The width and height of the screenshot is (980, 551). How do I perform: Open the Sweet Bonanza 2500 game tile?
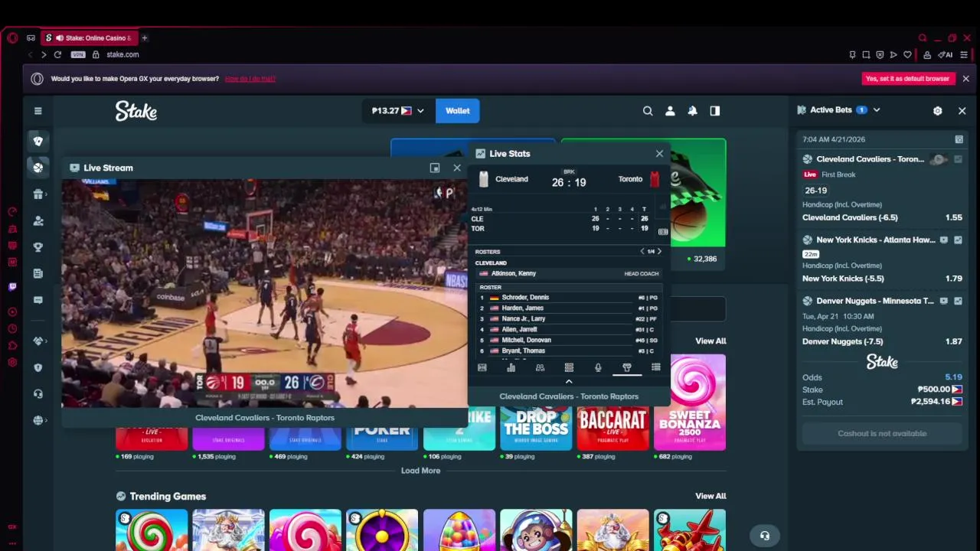click(690, 403)
